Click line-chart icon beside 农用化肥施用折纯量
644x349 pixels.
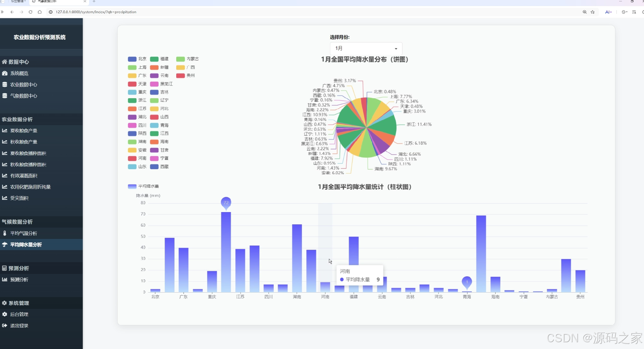click(x=5, y=187)
